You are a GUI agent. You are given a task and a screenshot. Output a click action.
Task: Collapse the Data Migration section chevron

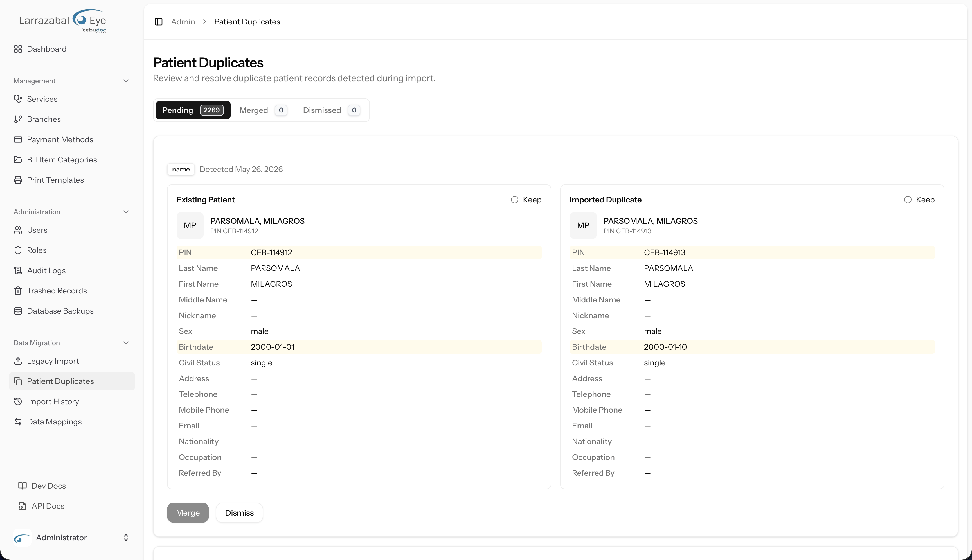click(126, 343)
